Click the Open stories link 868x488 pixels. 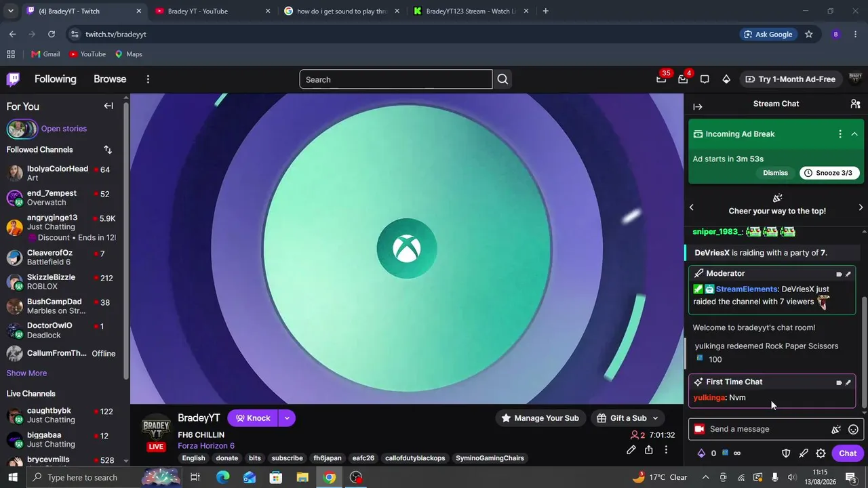[64, 129]
